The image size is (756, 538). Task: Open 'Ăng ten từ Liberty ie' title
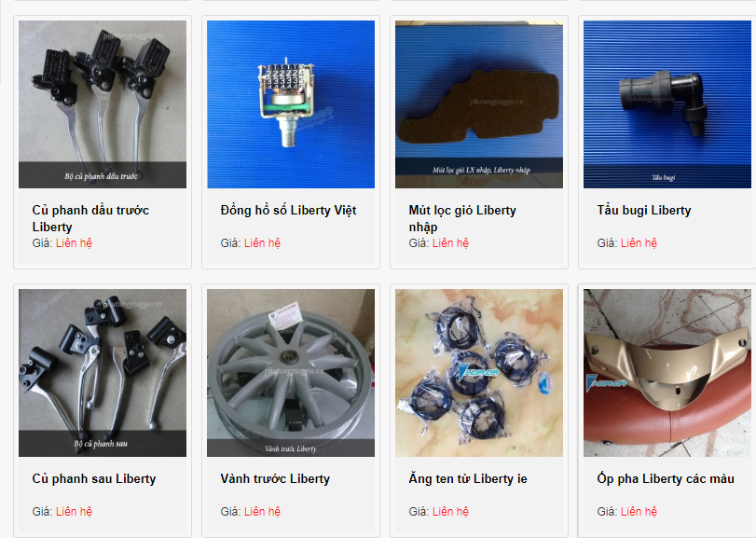[468, 478]
